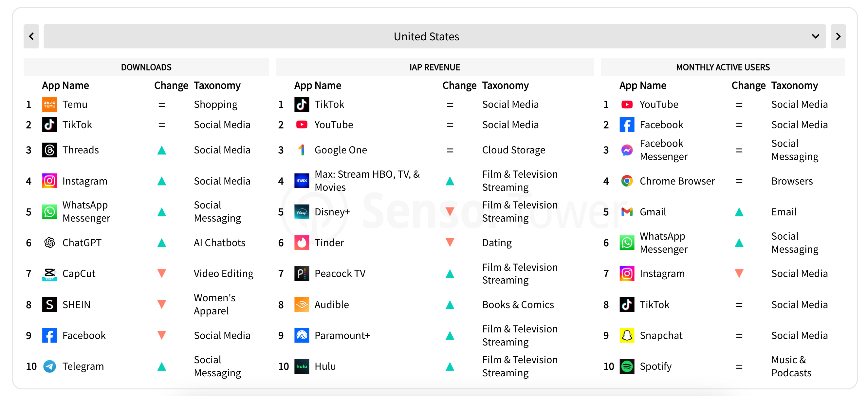Image resolution: width=868 pixels, height=396 pixels.
Task: Select the DOWNLOADS section header
Action: (x=146, y=67)
